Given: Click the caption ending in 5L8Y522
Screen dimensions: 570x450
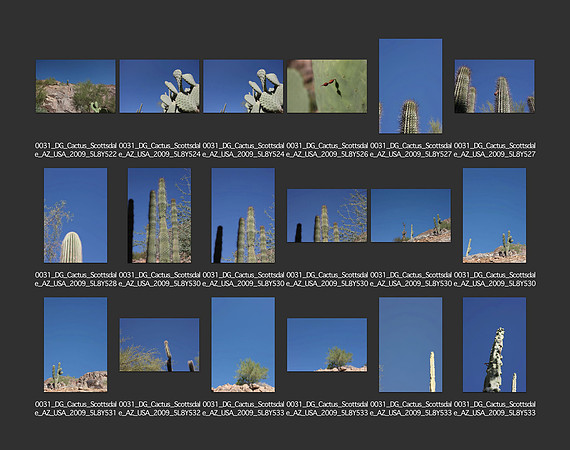Looking at the screenshot, I should point(76,150).
